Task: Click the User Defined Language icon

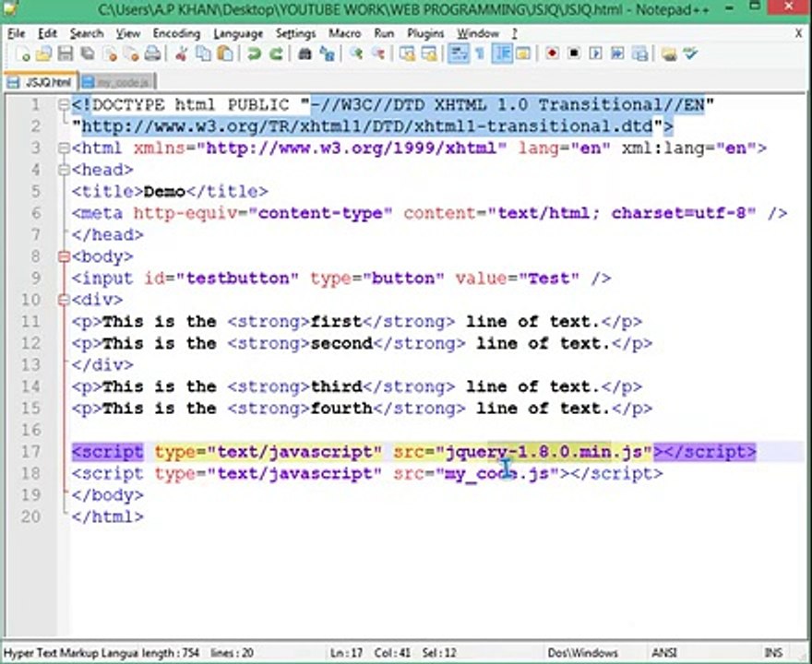Action: [523, 53]
